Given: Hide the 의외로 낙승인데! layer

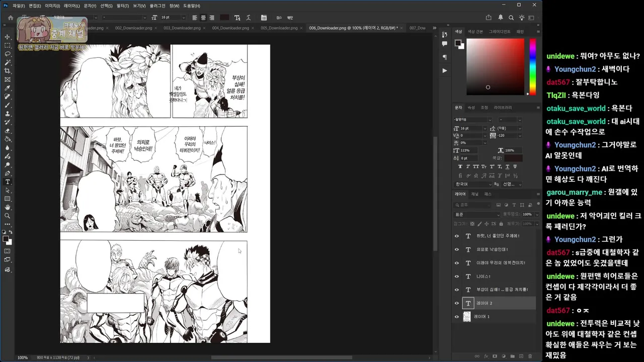Looking at the screenshot, I should tap(457, 249).
